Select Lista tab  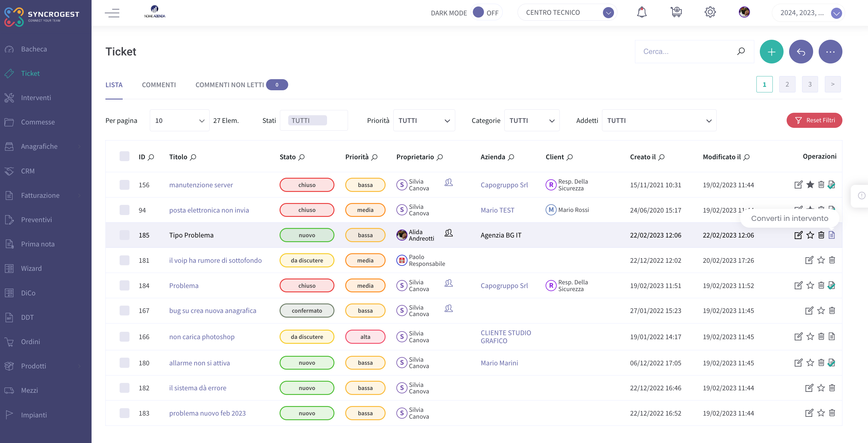tap(114, 85)
